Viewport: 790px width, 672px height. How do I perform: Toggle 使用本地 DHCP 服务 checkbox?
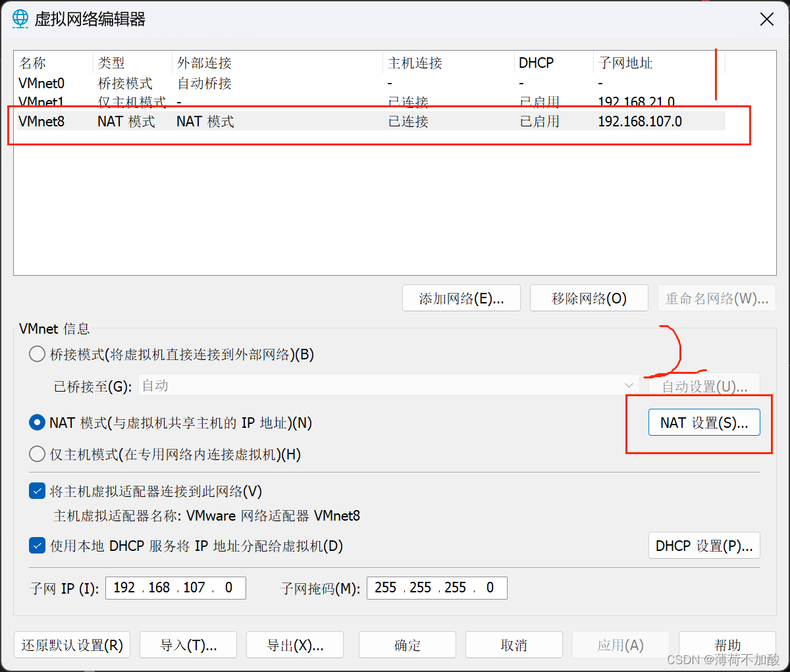[x=38, y=546]
